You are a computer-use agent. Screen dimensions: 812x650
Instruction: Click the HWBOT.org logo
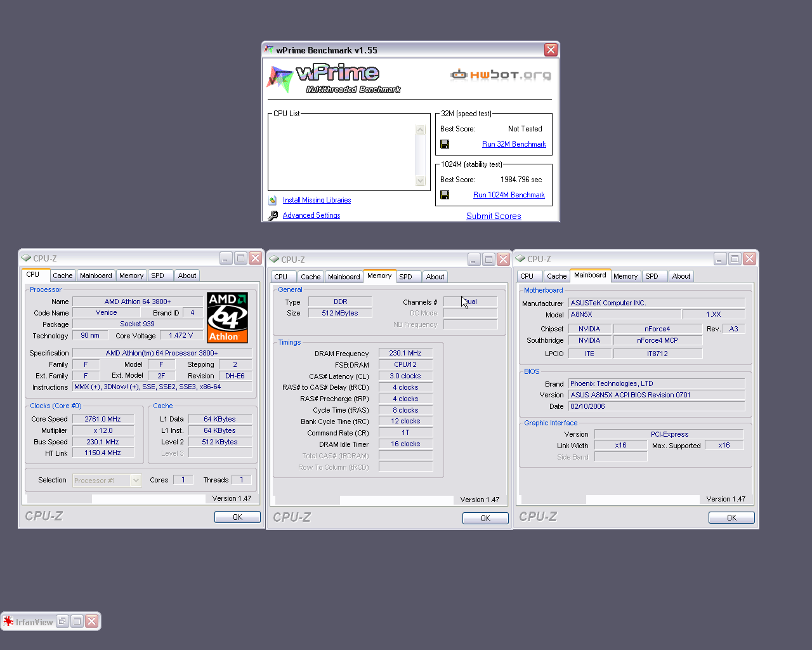click(501, 75)
